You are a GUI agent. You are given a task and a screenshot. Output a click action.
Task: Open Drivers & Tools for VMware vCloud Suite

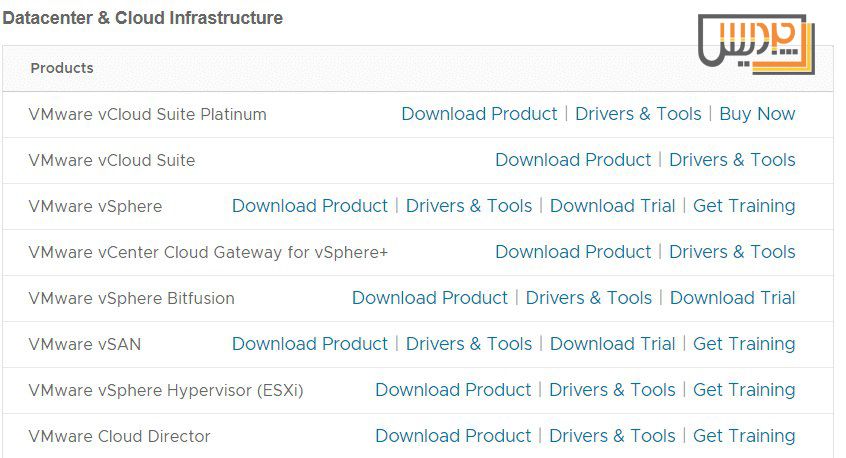tap(732, 160)
